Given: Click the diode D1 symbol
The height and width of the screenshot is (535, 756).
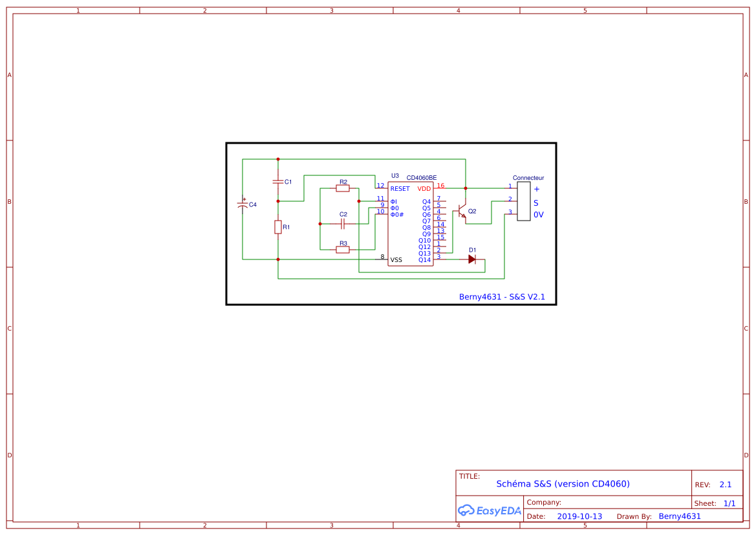Looking at the screenshot, I should coord(471,259).
